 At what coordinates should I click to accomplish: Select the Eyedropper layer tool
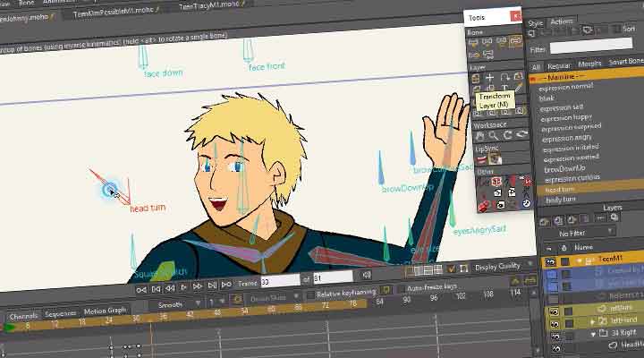519,87
